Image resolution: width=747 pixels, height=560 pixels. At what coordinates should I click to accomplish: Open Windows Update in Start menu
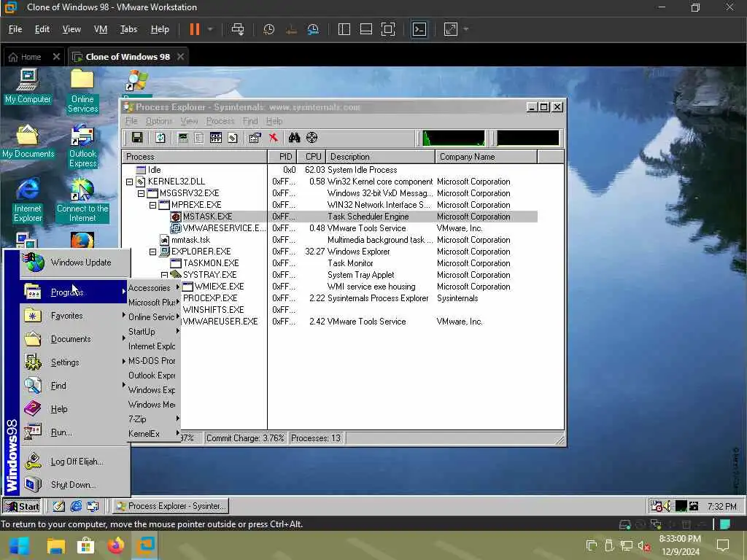pos(75,262)
